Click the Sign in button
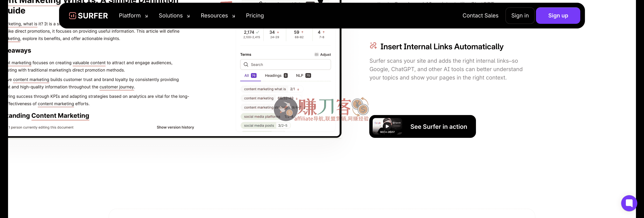The height and width of the screenshot is (218, 644). pos(520,15)
